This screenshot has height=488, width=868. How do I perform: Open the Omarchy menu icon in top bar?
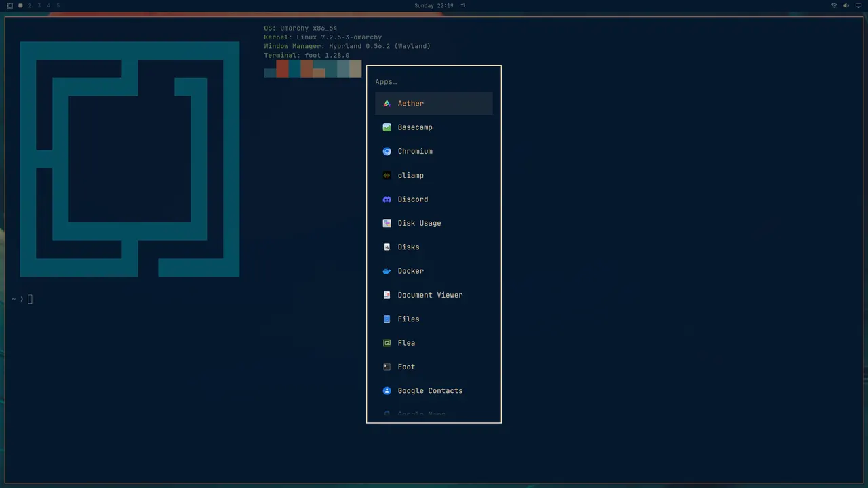point(9,5)
